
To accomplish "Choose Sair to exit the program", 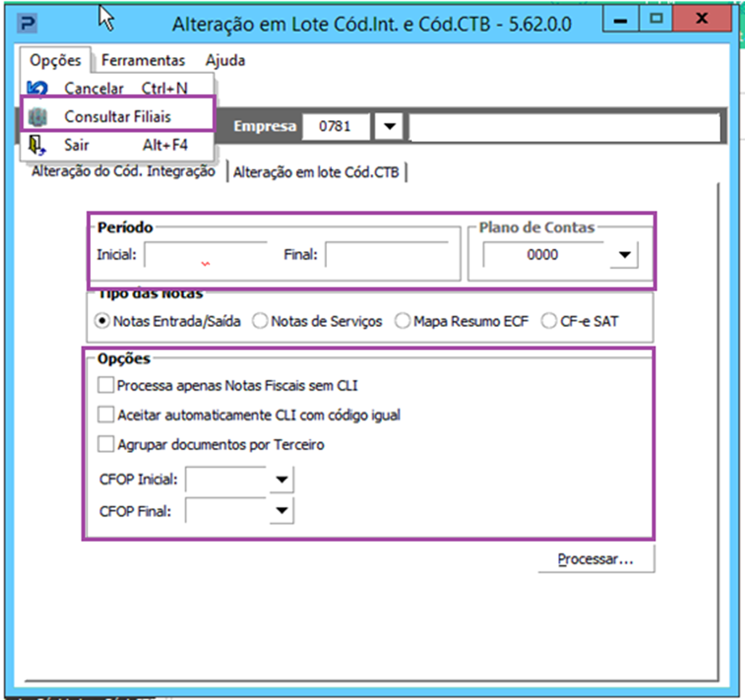I will (118, 145).
